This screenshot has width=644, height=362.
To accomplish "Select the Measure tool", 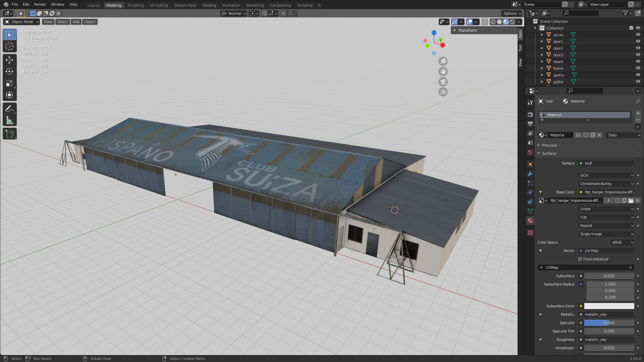I will (9, 121).
